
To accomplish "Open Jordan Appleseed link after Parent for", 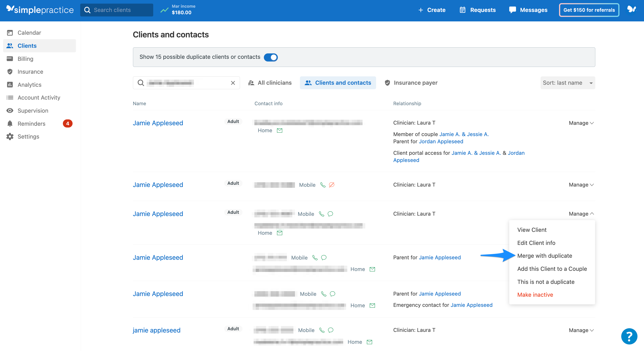I will 441,141.
